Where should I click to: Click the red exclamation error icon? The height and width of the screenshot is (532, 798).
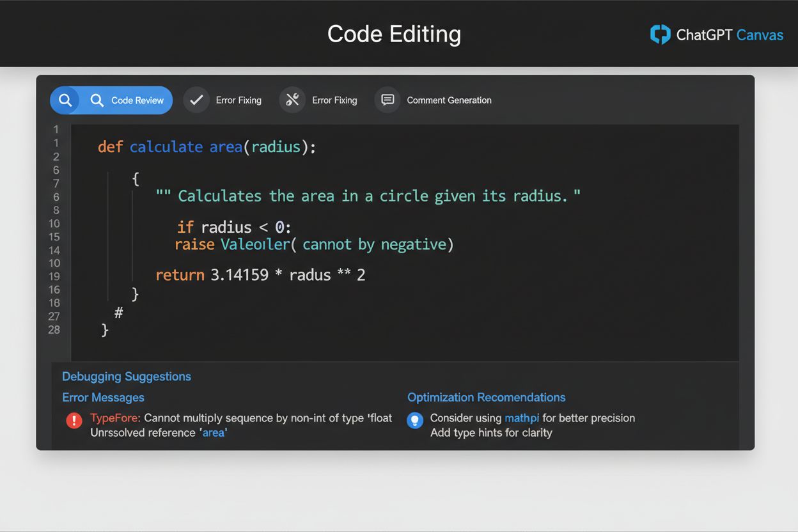point(74,421)
